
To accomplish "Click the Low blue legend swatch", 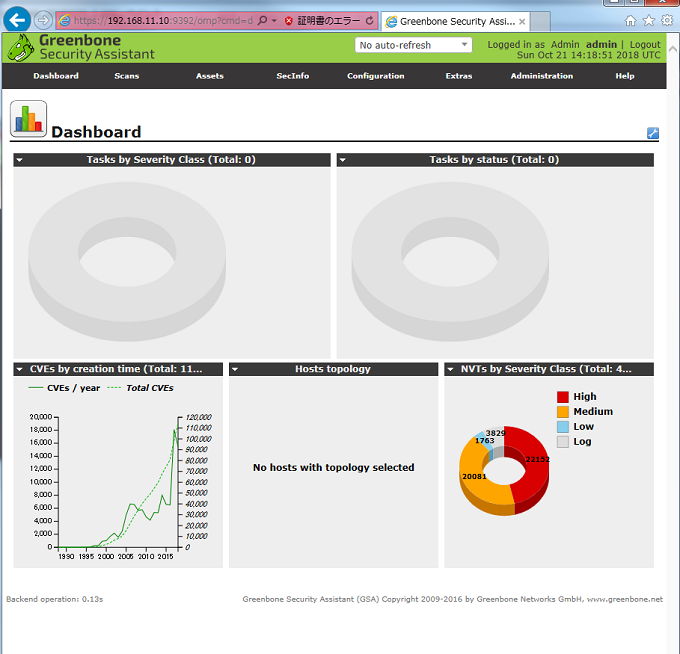I will [562, 427].
